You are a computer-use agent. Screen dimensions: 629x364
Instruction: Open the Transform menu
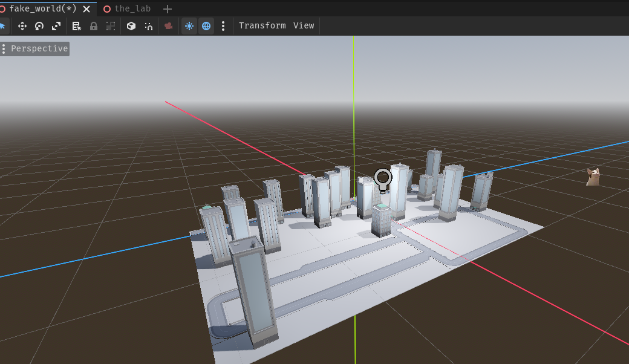(262, 25)
